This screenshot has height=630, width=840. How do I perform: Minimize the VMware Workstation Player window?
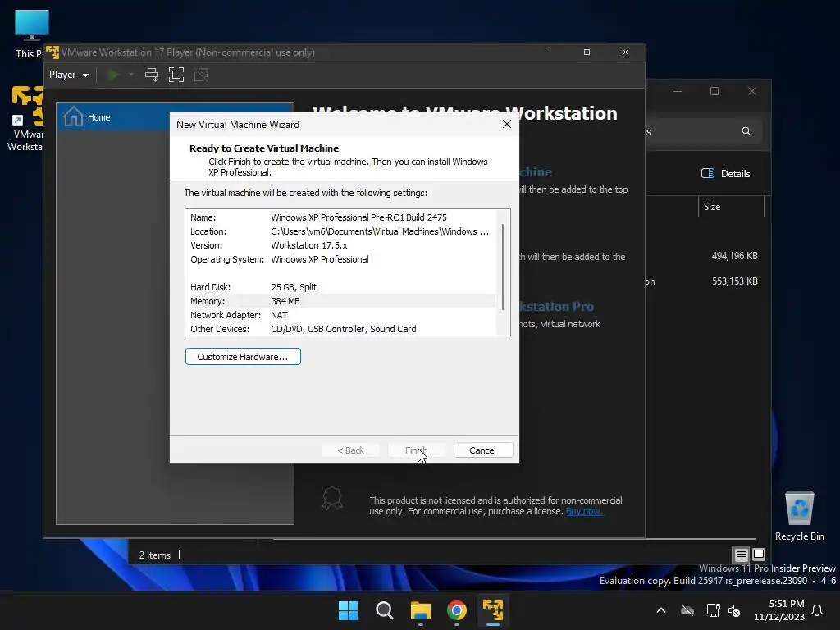pyautogui.click(x=548, y=52)
